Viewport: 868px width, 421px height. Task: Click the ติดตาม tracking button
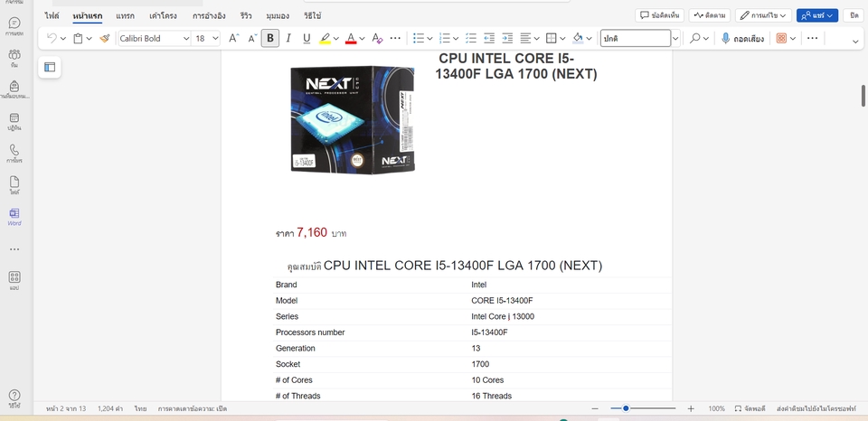[x=711, y=15]
